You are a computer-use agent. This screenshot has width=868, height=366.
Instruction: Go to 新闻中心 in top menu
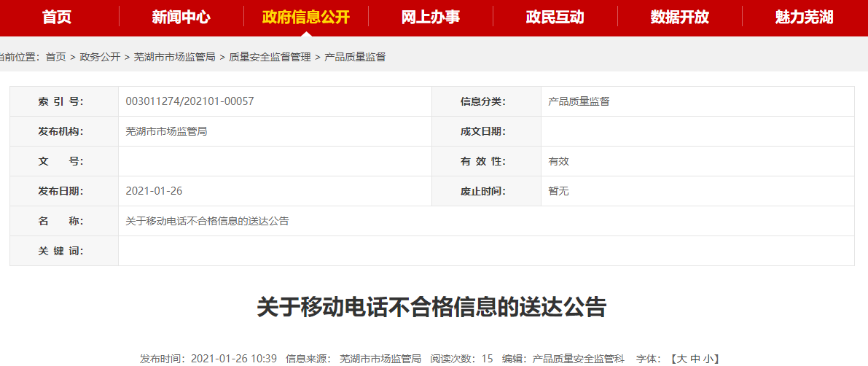point(181,17)
